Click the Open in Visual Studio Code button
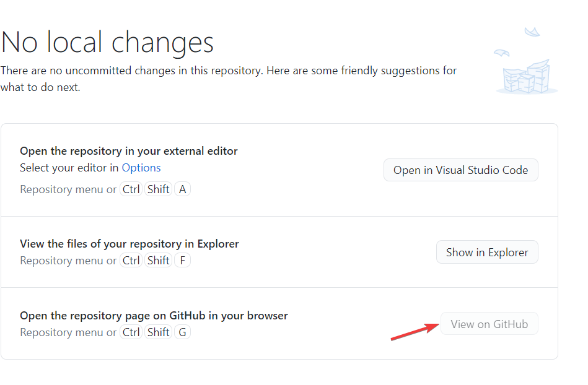This screenshot has width=588, height=385. coord(460,170)
